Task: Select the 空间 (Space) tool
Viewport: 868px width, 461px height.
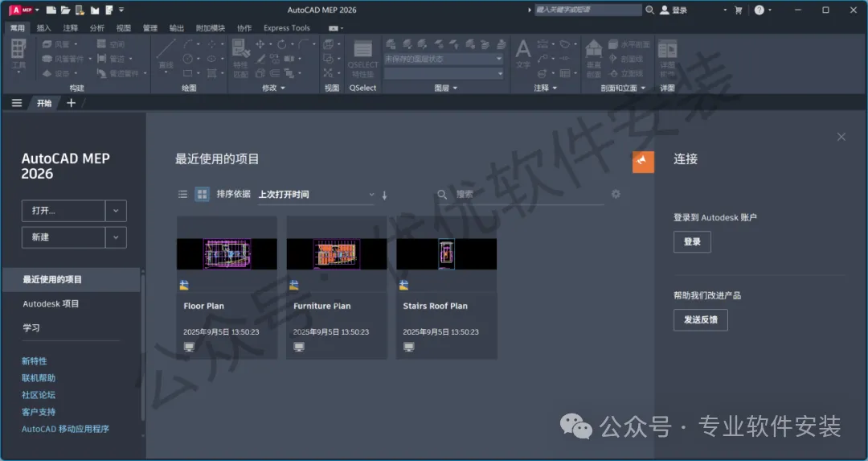Action: pyautogui.click(x=111, y=44)
